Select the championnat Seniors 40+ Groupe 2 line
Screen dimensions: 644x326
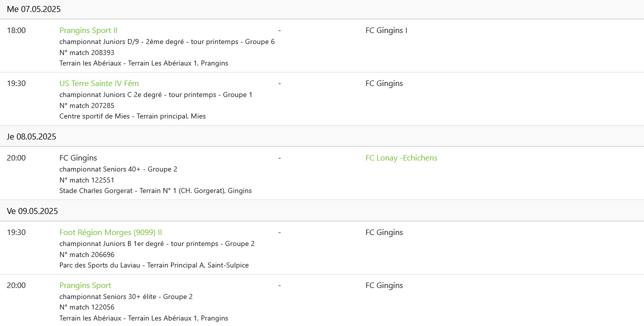[x=118, y=169]
